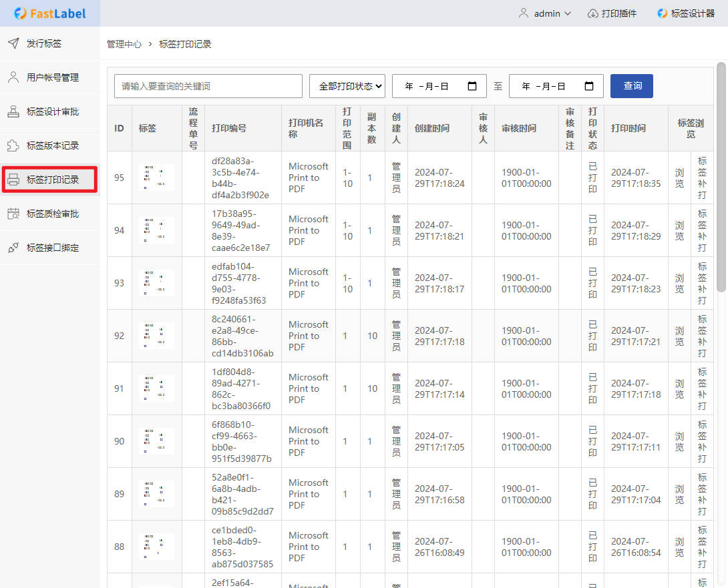The image size is (728, 588).
Task: Click 标签补打 for record ID 92
Action: pos(702,336)
